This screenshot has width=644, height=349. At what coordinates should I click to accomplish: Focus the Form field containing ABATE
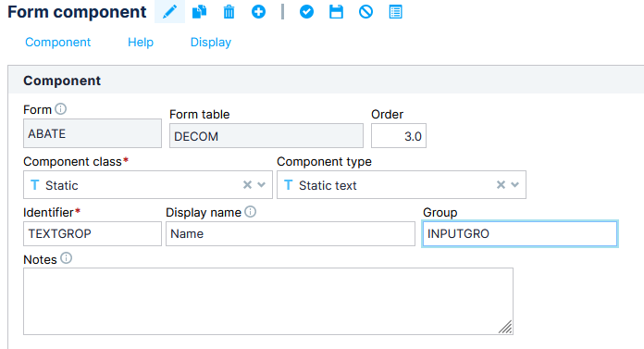(93, 133)
